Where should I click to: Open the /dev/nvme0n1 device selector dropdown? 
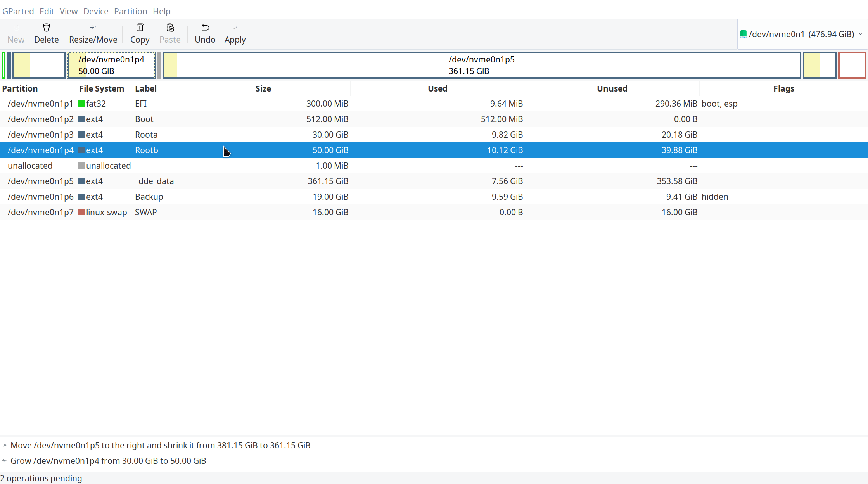802,34
